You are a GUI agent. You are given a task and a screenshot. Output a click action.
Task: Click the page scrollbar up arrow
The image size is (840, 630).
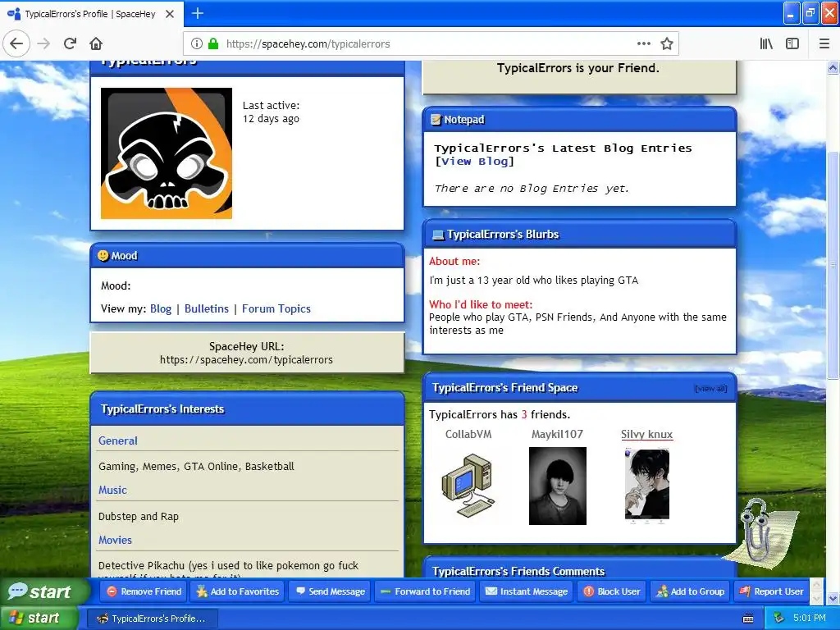(x=833, y=67)
